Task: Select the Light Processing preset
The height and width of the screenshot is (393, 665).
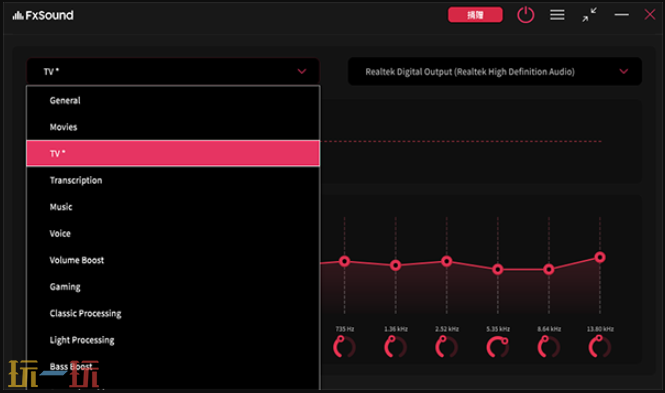Action: tap(173, 340)
